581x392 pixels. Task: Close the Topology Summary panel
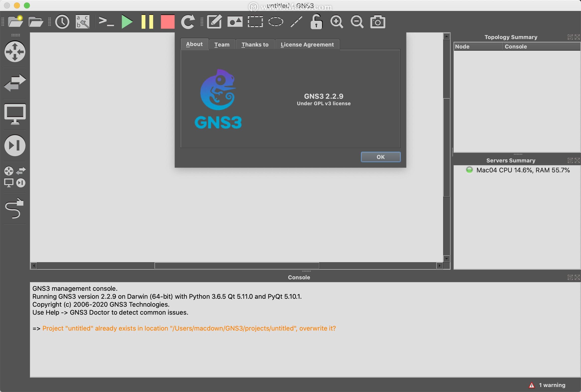577,37
